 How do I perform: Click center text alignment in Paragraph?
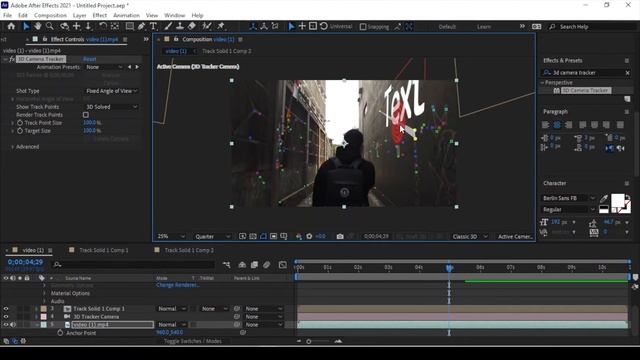[x=557, y=125]
